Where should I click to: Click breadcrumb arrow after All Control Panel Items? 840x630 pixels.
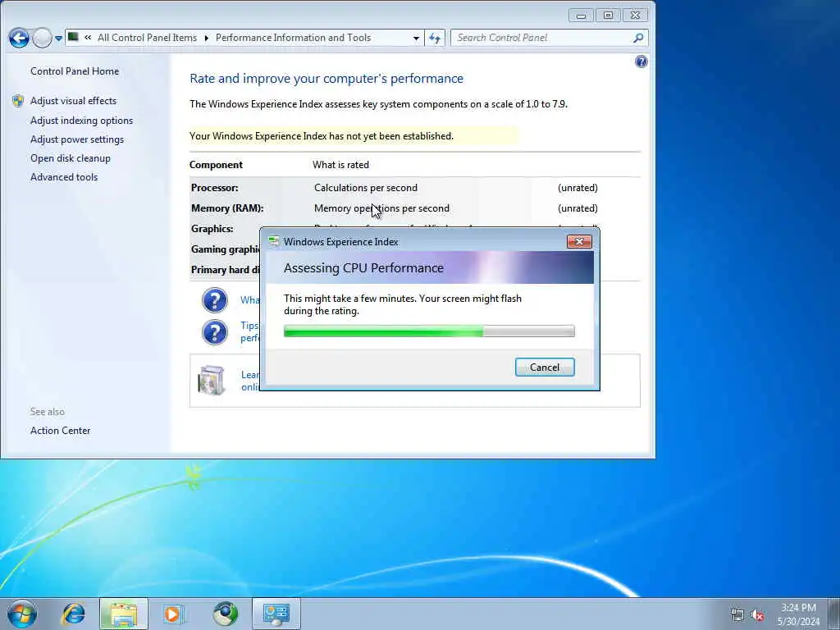(x=206, y=38)
